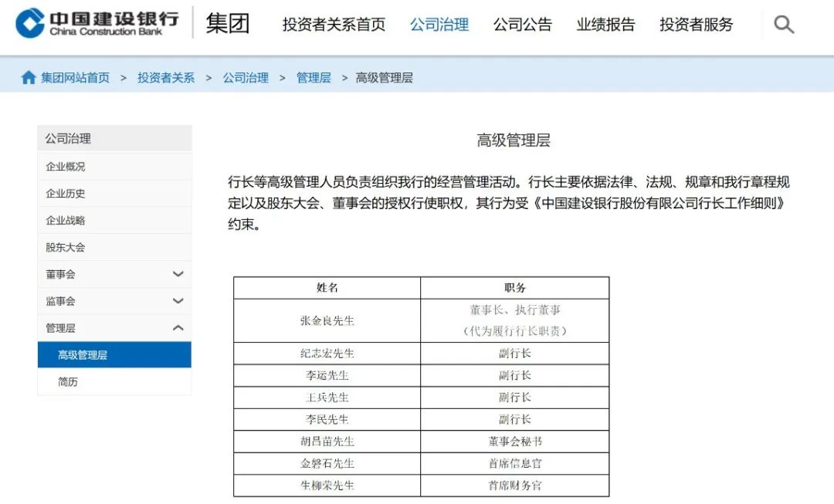Click the home icon in breadcrumb
The height and width of the screenshot is (504, 834).
coord(29,78)
